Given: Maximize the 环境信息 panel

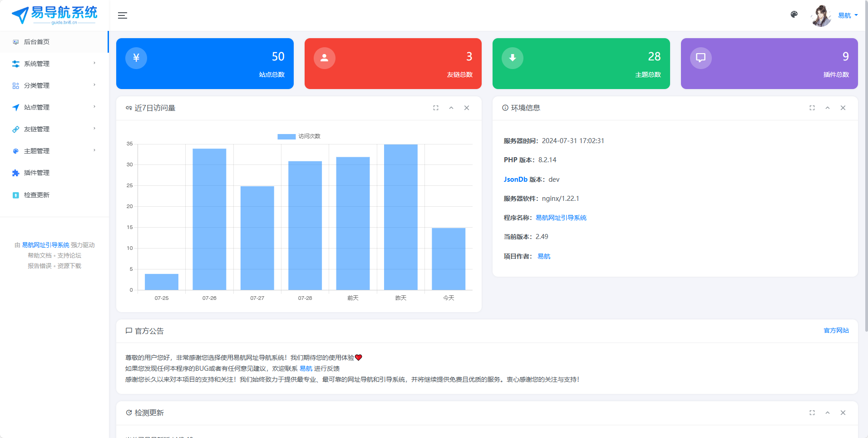Looking at the screenshot, I should point(812,108).
